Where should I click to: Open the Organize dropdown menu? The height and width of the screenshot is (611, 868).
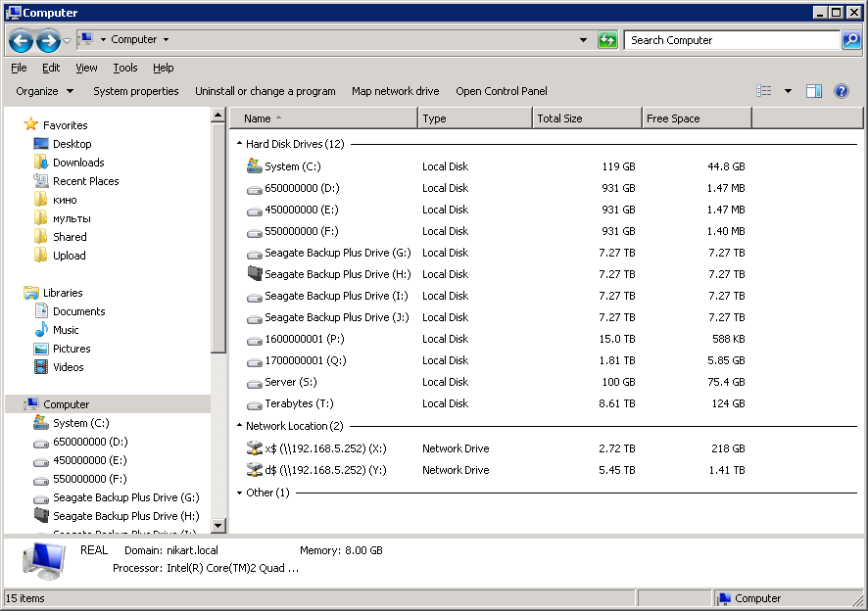click(44, 91)
